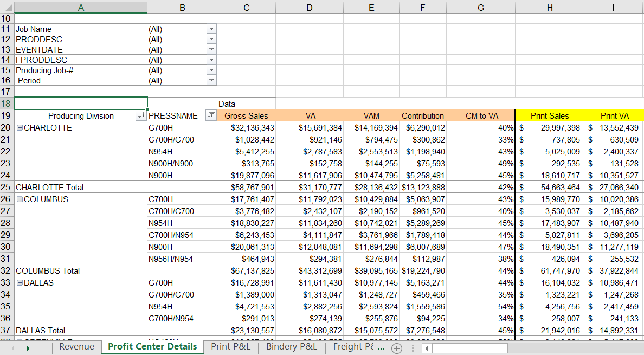Click the next sheet navigation arrow

click(x=28, y=348)
